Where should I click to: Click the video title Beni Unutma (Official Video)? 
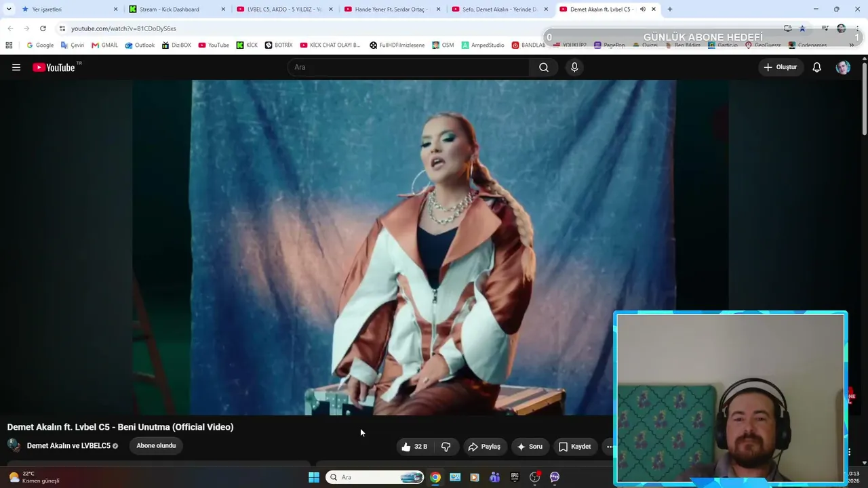coord(120,427)
